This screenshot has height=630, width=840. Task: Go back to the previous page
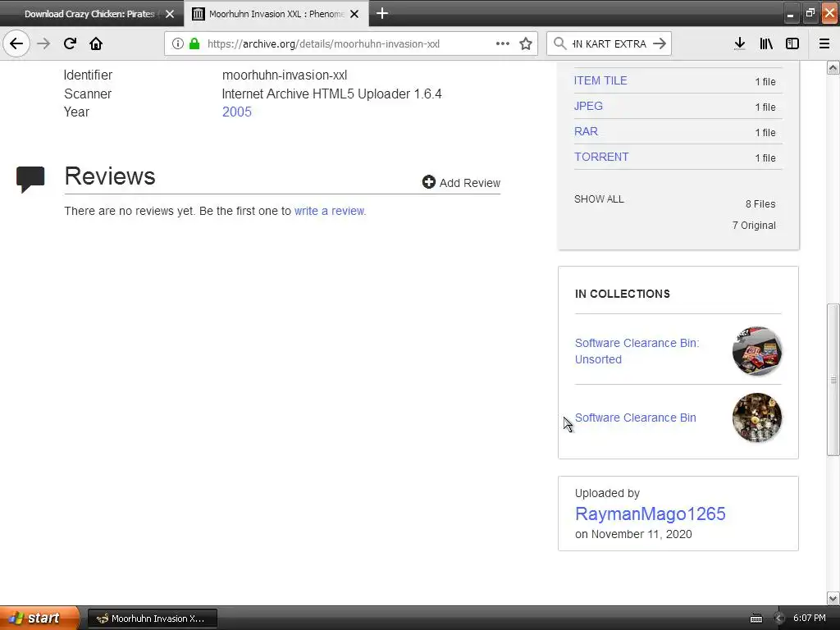pos(16,43)
